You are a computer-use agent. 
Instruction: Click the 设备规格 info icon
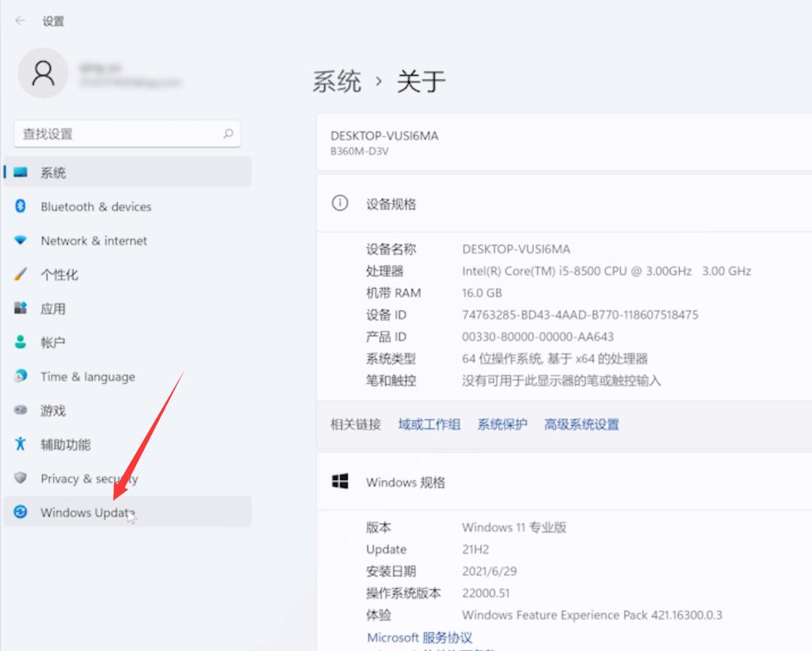(x=340, y=203)
